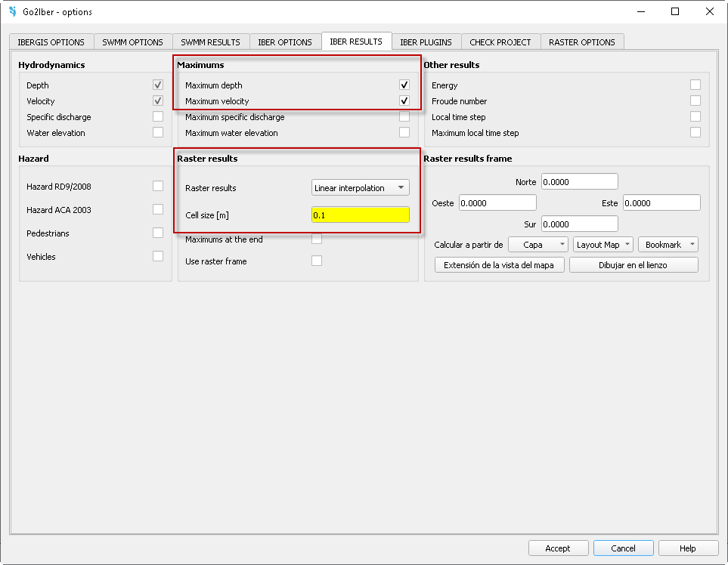The height and width of the screenshot is (565, 728).
Task: Click the yellow Cell size input field
Action: coord(361,215)
